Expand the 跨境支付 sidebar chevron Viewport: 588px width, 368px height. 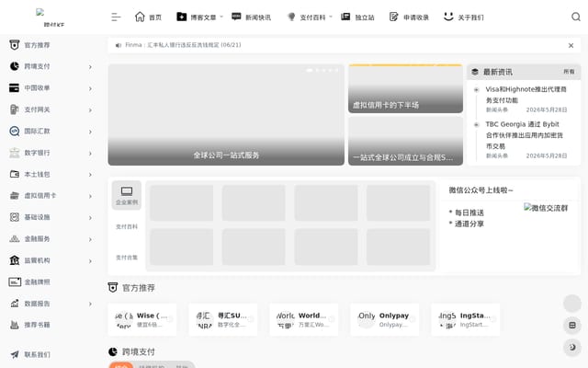(x=90, y=67)
